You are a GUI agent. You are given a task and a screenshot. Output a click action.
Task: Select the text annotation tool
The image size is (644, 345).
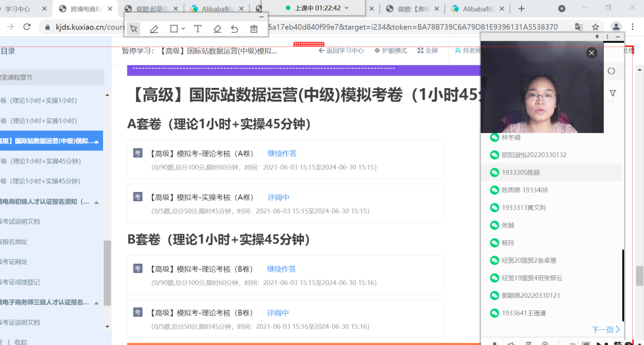tap(198, 29)
